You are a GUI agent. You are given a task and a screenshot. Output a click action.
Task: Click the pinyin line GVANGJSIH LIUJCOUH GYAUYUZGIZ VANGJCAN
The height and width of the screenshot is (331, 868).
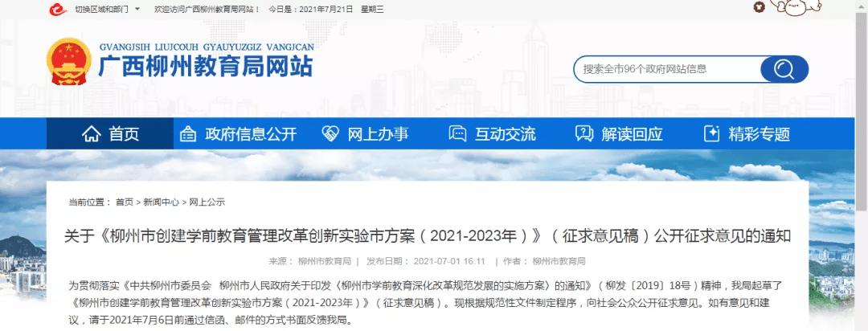[x=206, y=47]
